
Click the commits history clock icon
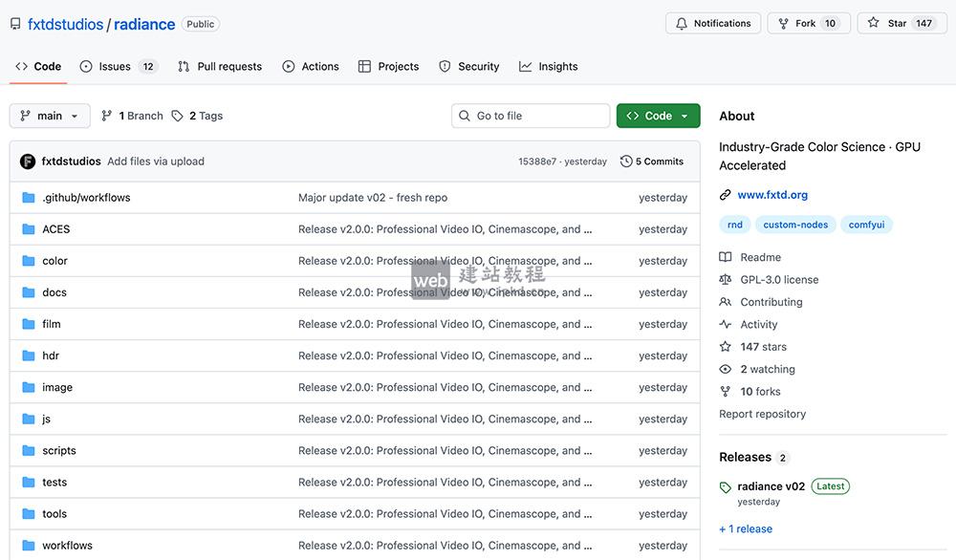point(626,162)
